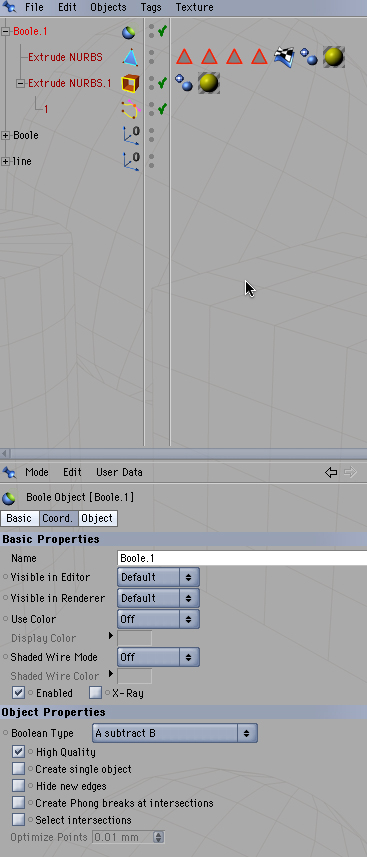Go back with the left arrow
Viewport: 367px width, 857px height.
coord(331,472)
